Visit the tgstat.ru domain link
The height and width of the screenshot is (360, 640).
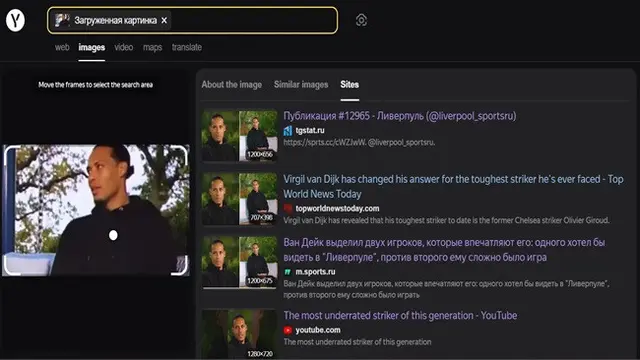click(310, 130)
